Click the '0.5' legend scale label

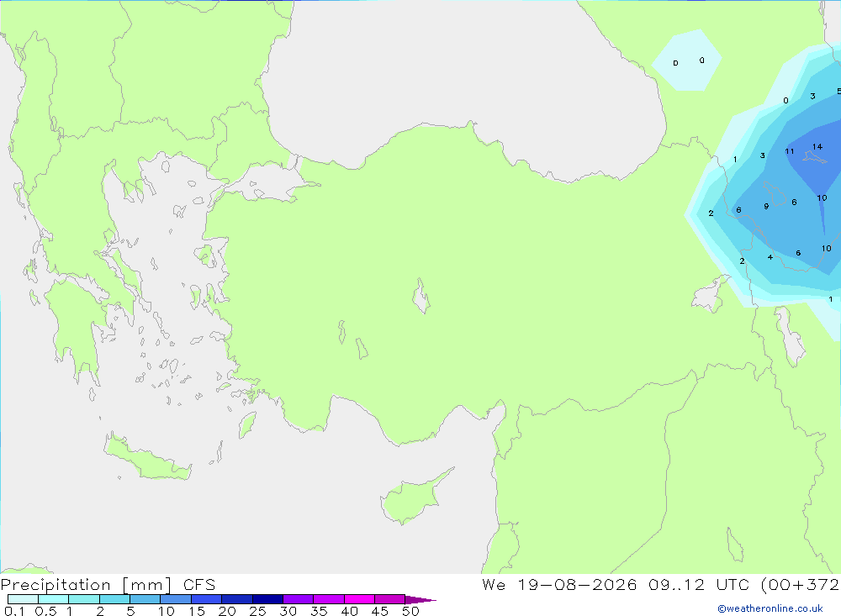pyautogui.click(x=45, y=611)
